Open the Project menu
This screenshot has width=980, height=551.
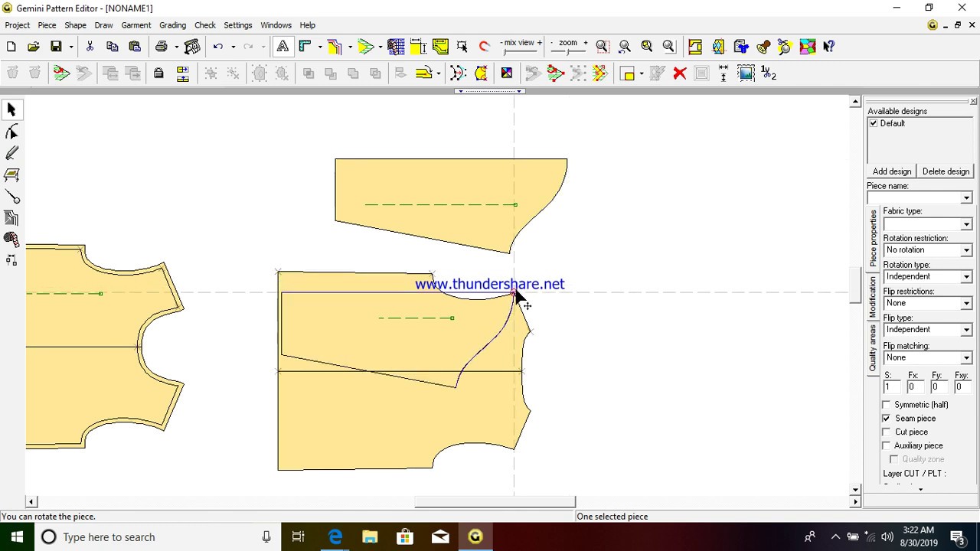click(18, 25)
